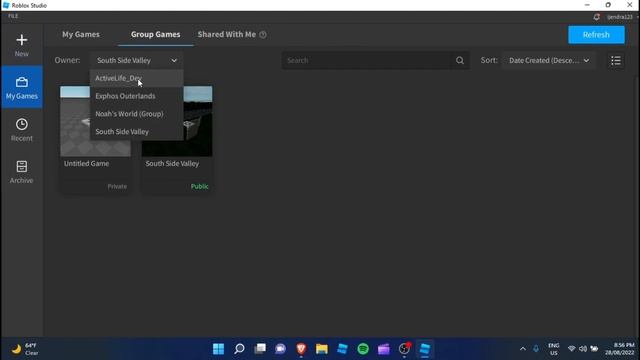
Task: Click the microphone tray icon
Action: [x=536, y=349]
